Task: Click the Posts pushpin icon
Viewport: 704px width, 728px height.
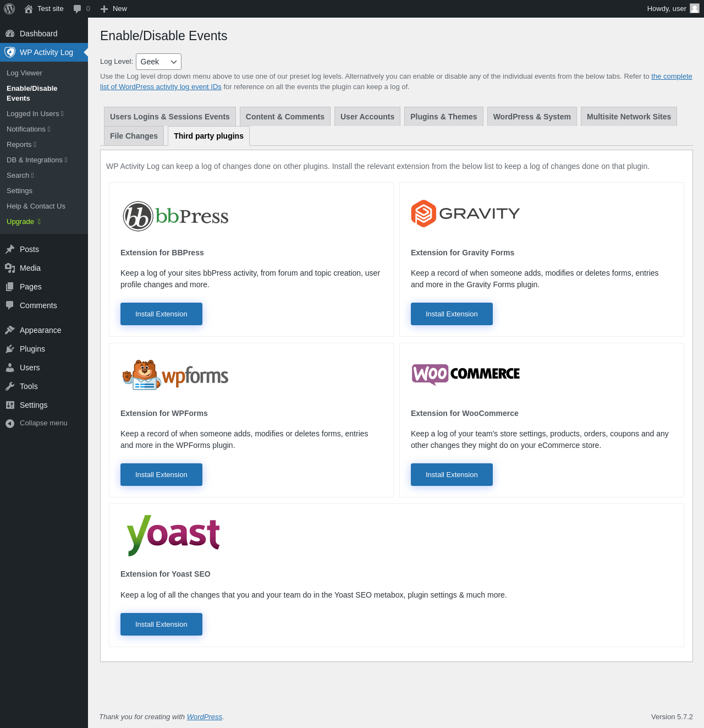Action: (10, 249)
